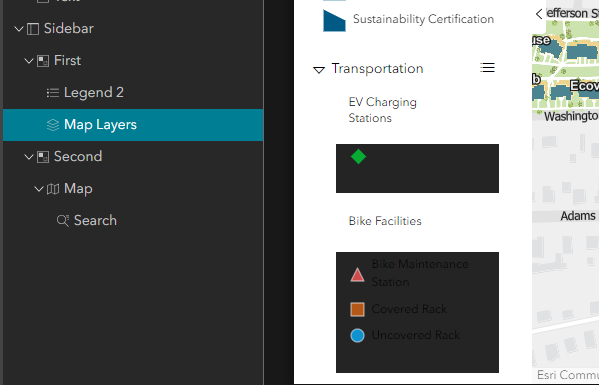Image resolution: width=599 pixels, height=385 pixels.
Task: Click the Bike Facilities layer
Action: [385, 221]
